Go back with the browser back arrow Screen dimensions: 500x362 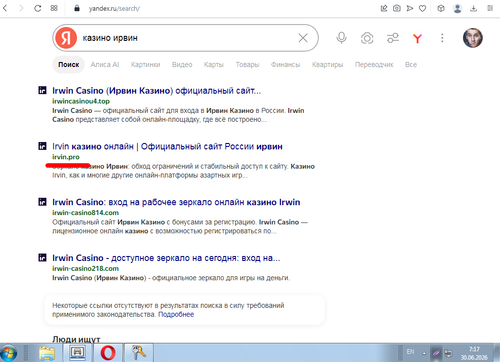[5, 8]
